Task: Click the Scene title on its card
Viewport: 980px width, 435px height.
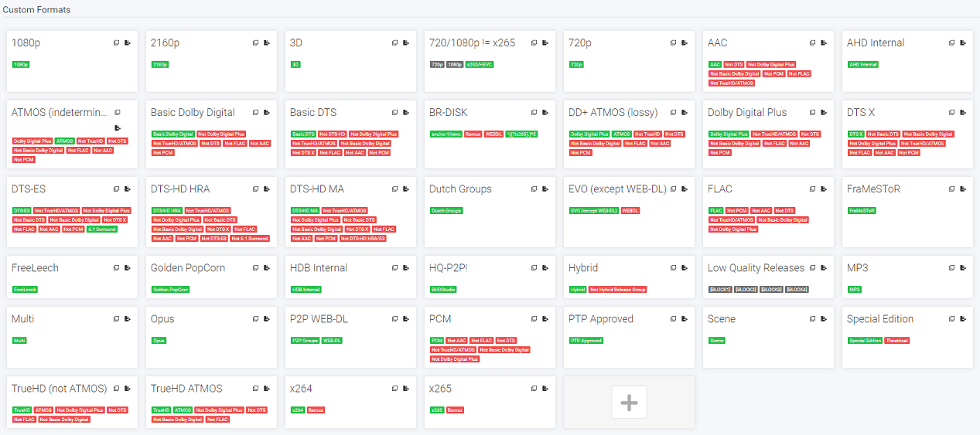Action: pyautogui.click(x=722, y=319)
